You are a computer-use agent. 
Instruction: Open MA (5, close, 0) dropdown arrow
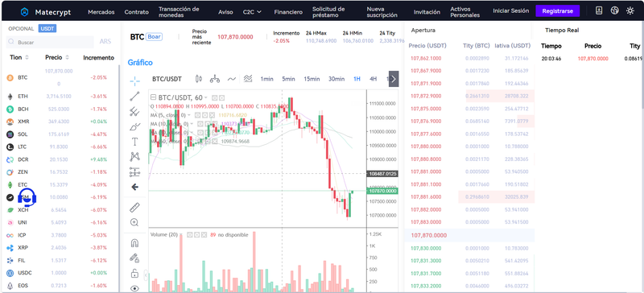pos(189,115)
